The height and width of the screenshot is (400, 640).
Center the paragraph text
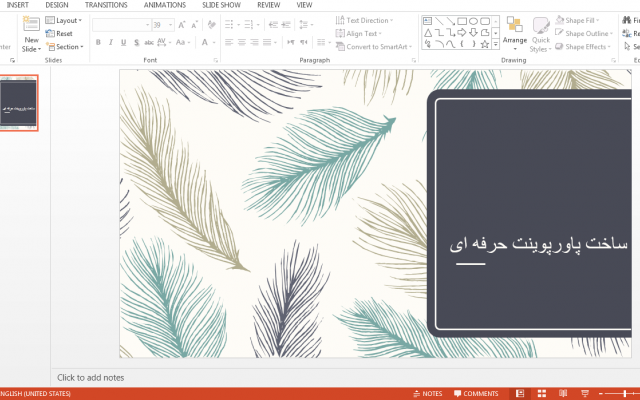pyautogui.click(x=242, y=42)
